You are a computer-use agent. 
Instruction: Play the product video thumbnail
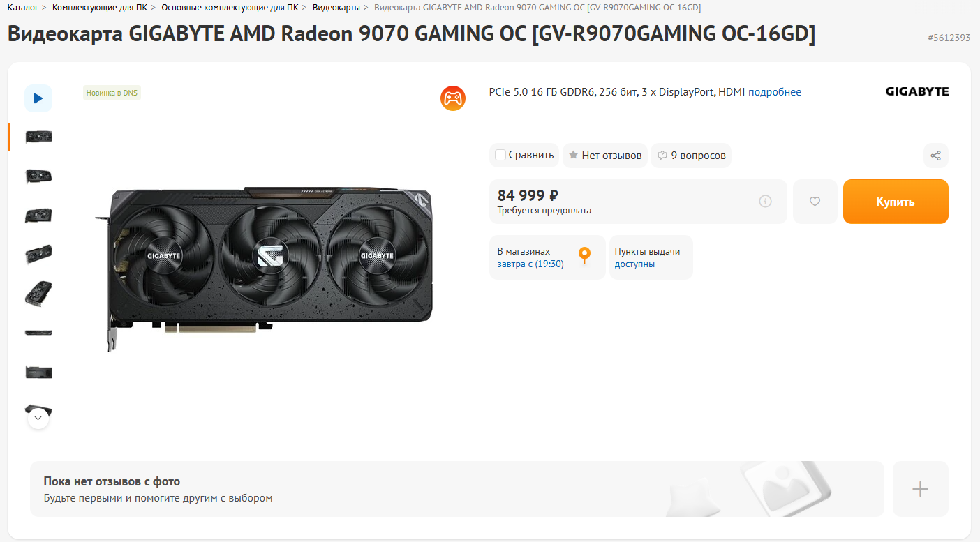pyautogui.click(x=38, y=98)
